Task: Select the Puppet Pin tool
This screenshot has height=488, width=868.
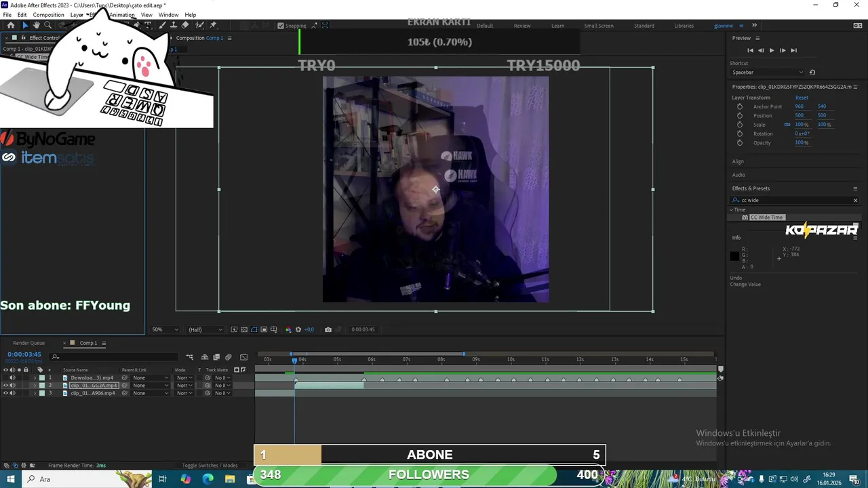Action: [213, 25]
